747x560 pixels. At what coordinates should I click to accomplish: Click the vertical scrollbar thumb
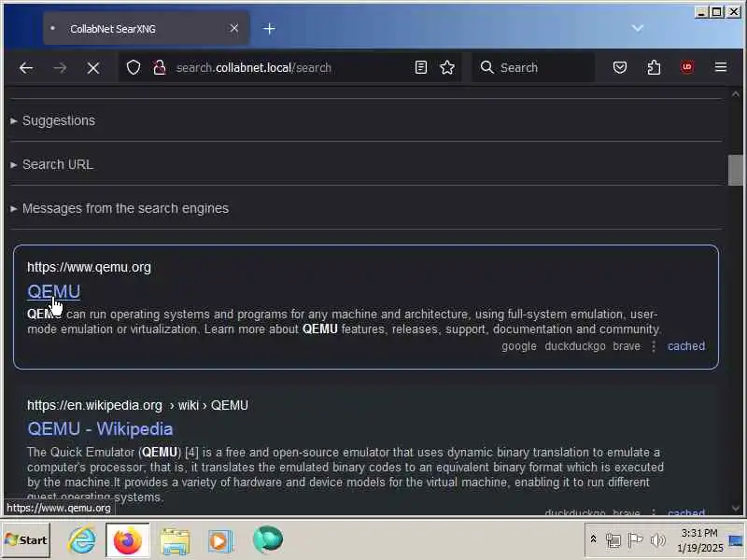(x=736, y=170)
